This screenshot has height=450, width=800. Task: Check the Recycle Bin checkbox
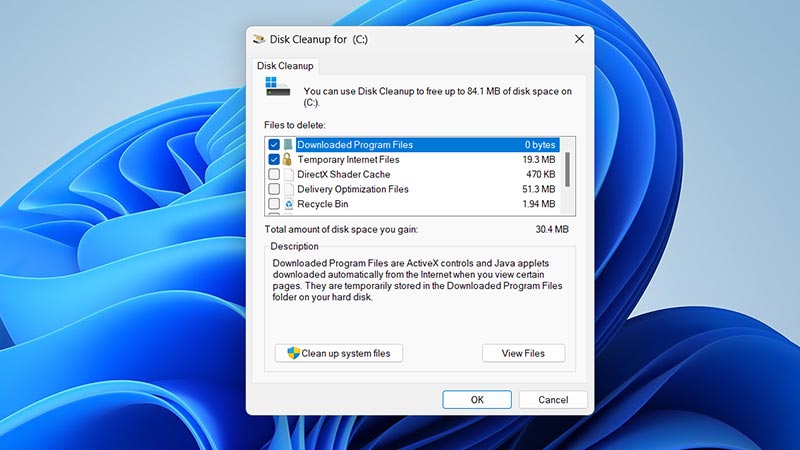[274, 204]
